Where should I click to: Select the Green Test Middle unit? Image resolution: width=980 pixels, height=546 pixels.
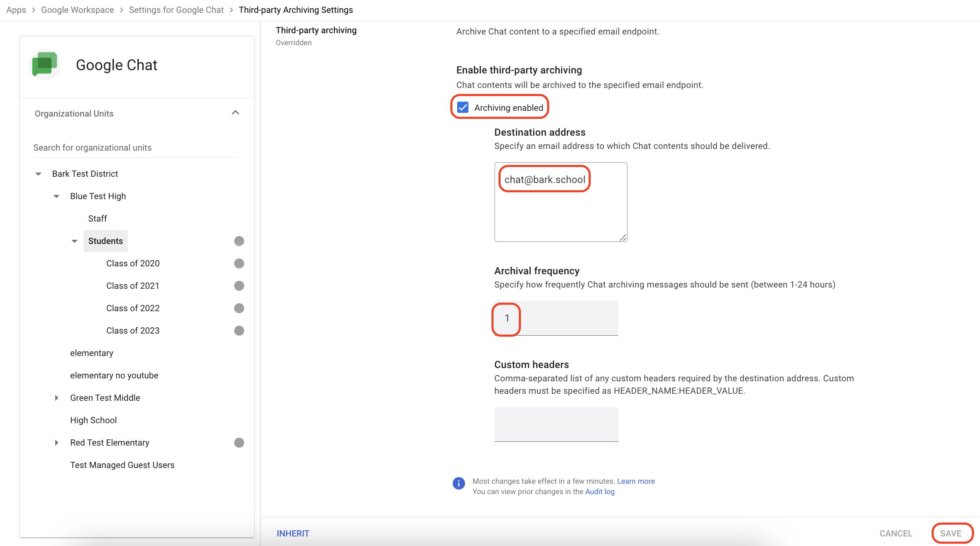click(105, 398)
